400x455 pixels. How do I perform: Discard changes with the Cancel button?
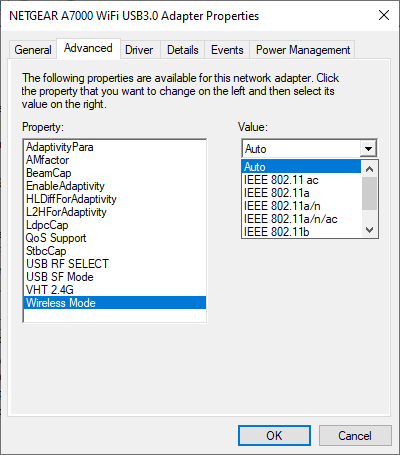pos(355,435)
